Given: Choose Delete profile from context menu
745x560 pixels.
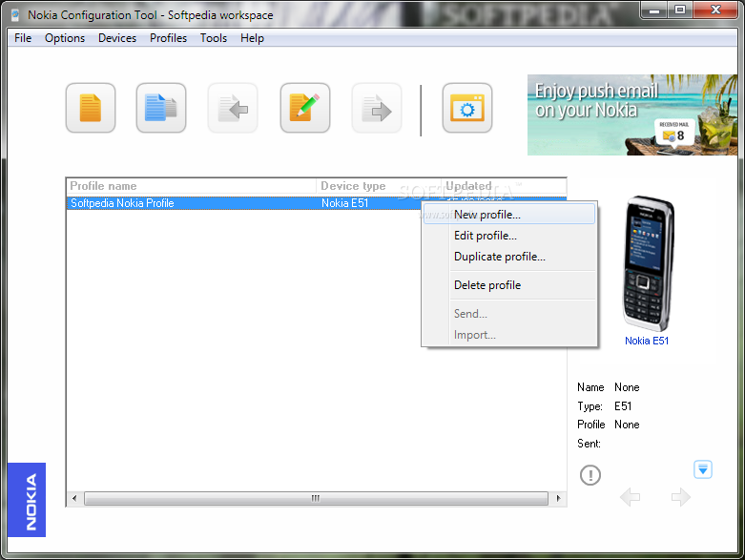Looking at the screenshot, I should pyautogui.click(x=508, y=285).
